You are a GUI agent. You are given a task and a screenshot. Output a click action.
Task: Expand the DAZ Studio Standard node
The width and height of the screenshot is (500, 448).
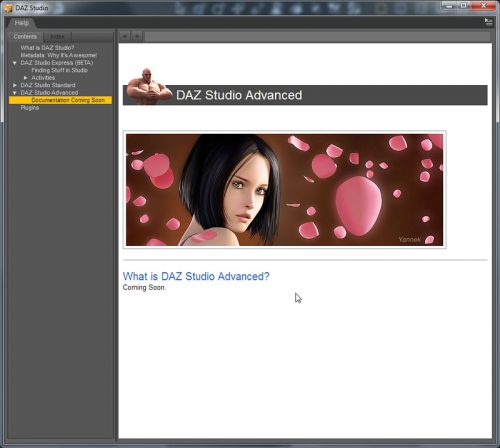pyautogui.click(x=15, y=85)
